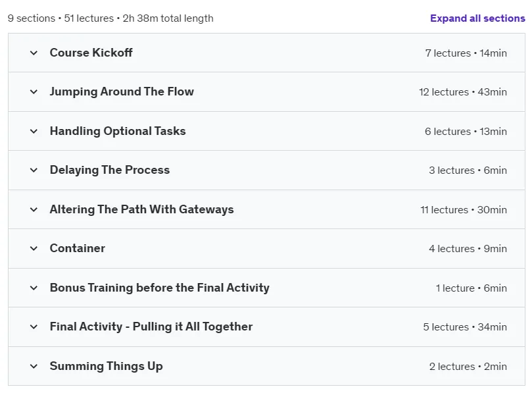Expand Summing Things Up chevron

(34, 366)
